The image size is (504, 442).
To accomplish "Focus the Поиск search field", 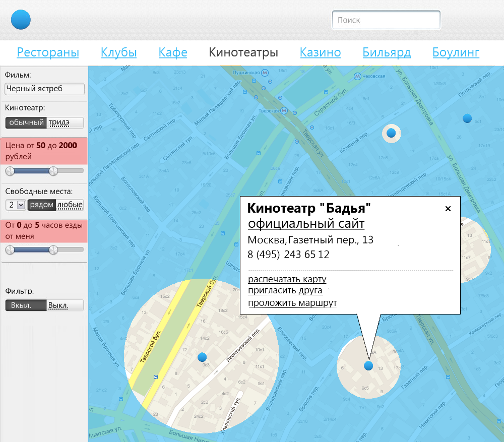I will [386, 20].
